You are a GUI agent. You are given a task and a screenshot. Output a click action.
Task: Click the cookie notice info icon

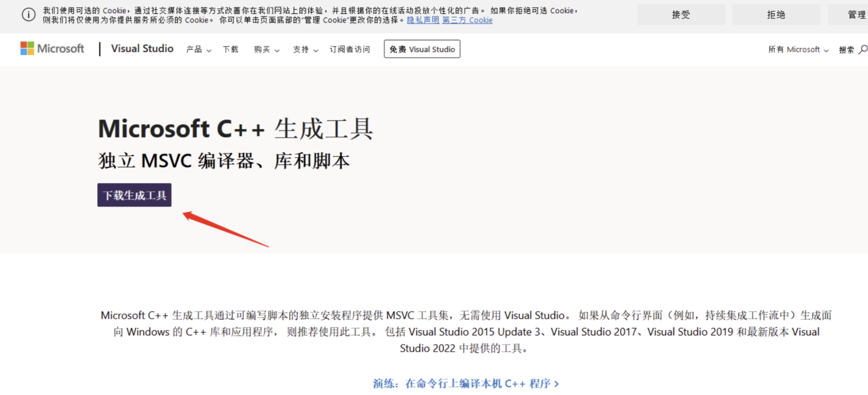click(x=29, y=15)
